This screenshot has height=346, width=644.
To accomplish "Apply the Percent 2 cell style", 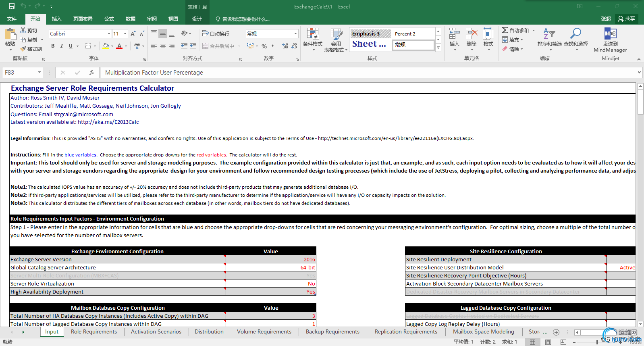I will pyautogui.click(x=413, y=33).
